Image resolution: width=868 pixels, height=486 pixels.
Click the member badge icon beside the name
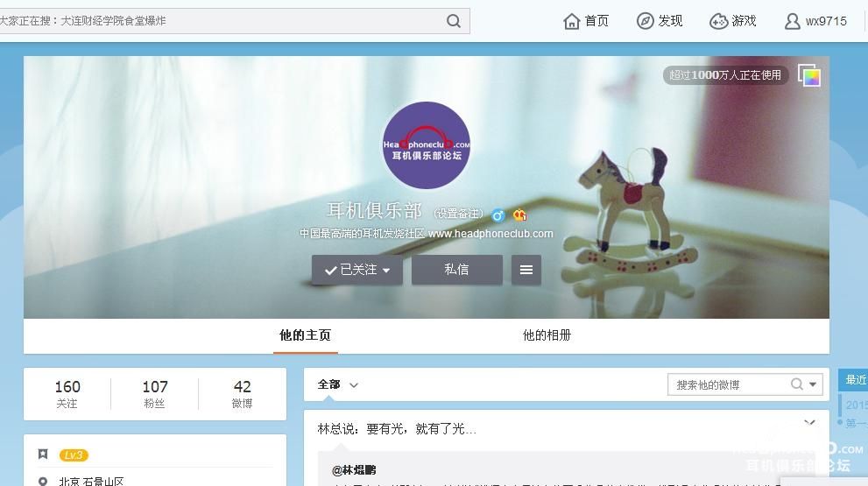pos(519,215)
